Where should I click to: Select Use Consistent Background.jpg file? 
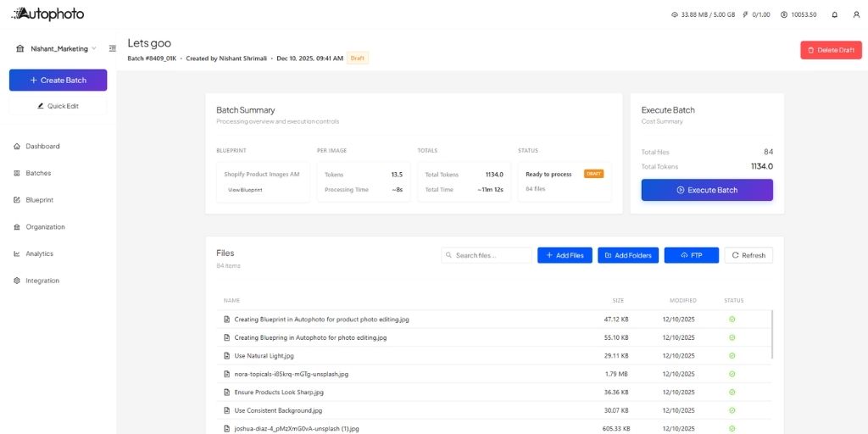278,410
